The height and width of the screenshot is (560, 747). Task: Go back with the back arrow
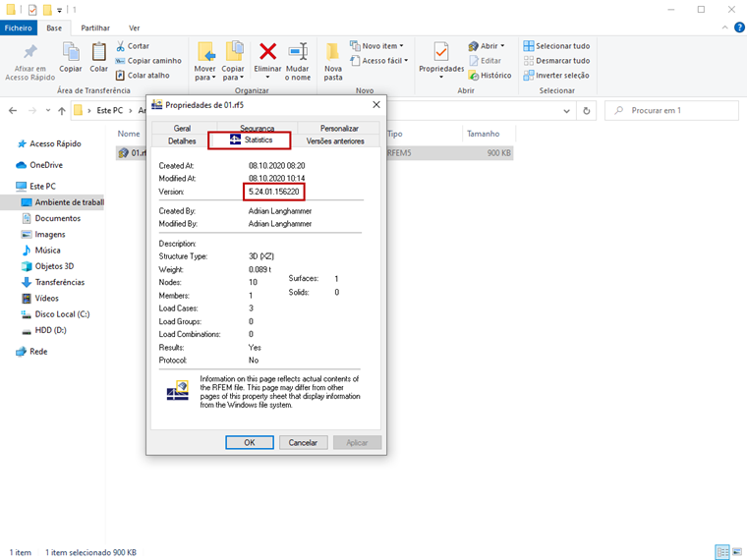pos(13,110)
